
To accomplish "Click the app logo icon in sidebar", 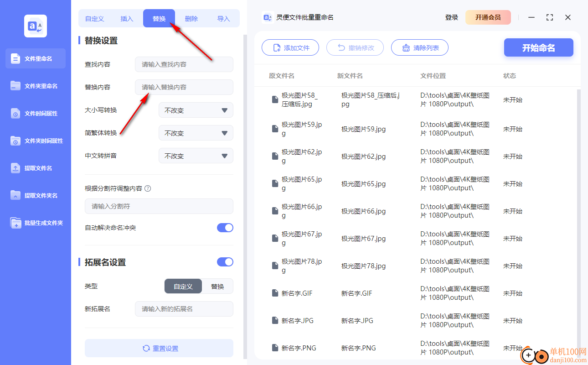I will pos(36,26).
